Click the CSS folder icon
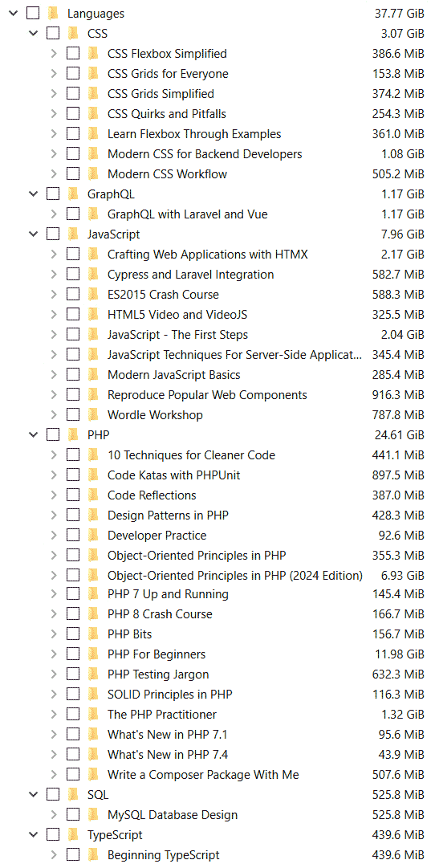The width and height of the screenshot is (431, 868). click(72, 34)
